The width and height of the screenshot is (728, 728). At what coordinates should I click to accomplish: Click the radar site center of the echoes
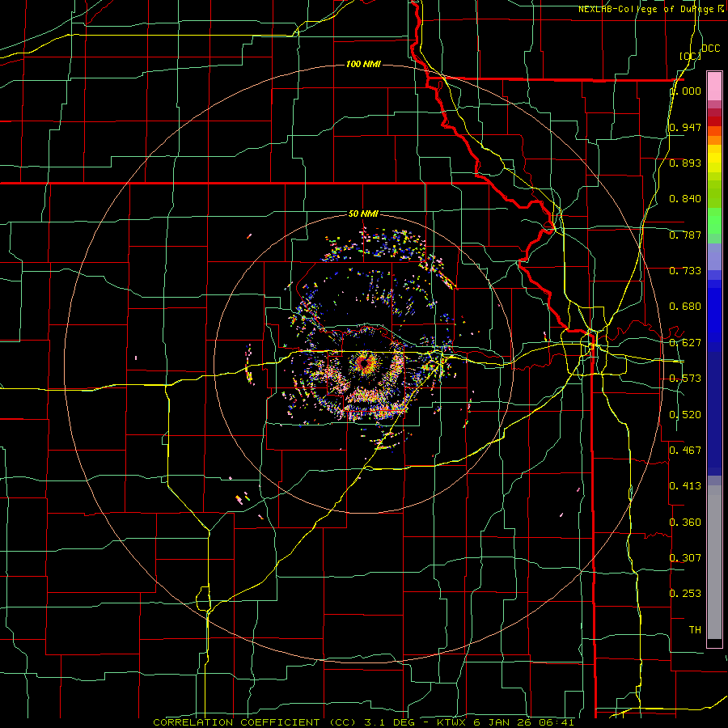(x=364, y=363)
